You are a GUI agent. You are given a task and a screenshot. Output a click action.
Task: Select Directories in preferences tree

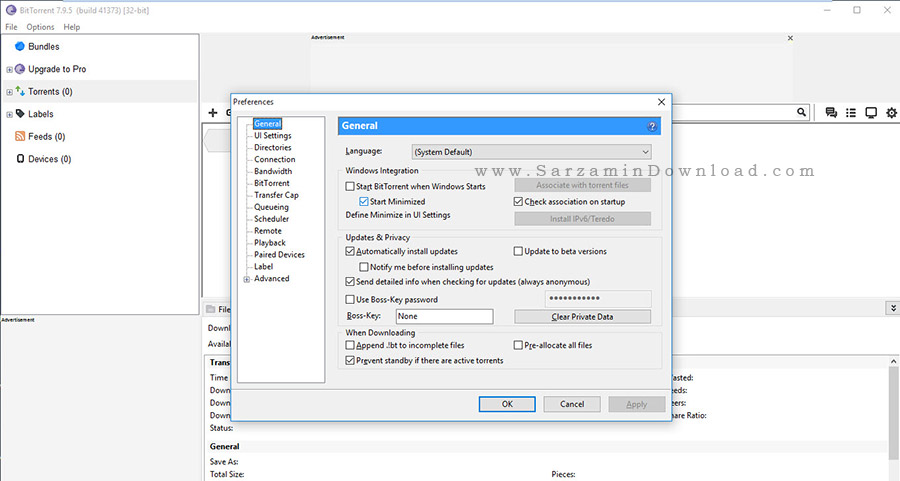click(x=273, y=148)
